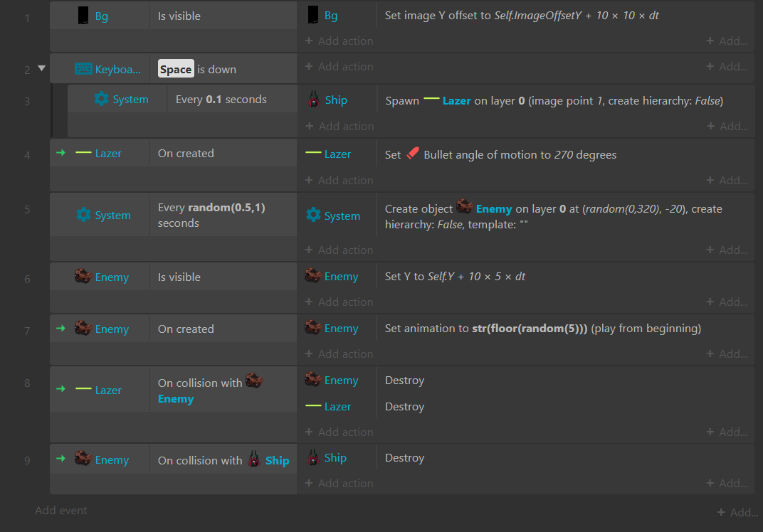Click Add action under event 9

340,484
